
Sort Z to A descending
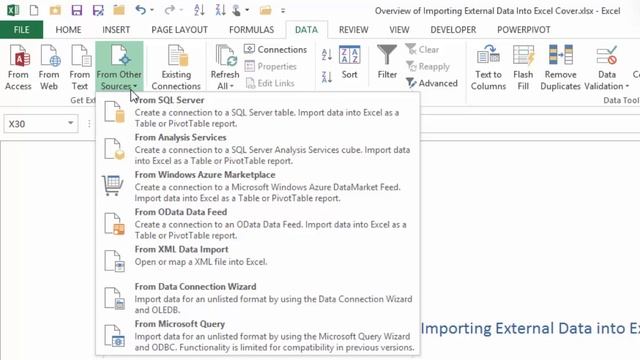[x=327, y=77]
